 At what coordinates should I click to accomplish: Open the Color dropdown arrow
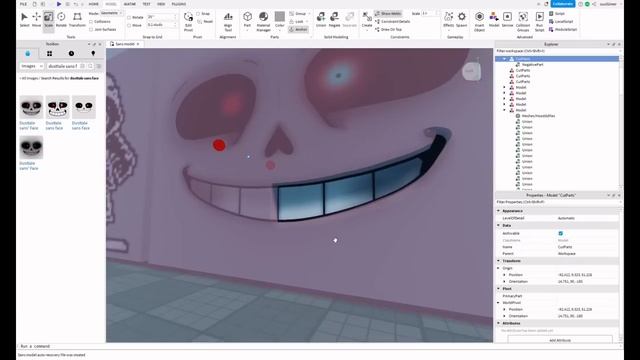(280, 30)
